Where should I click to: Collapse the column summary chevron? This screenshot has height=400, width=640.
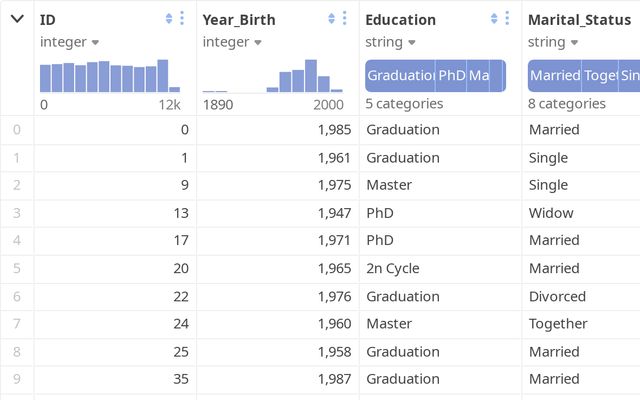click(x=17, y=19)
